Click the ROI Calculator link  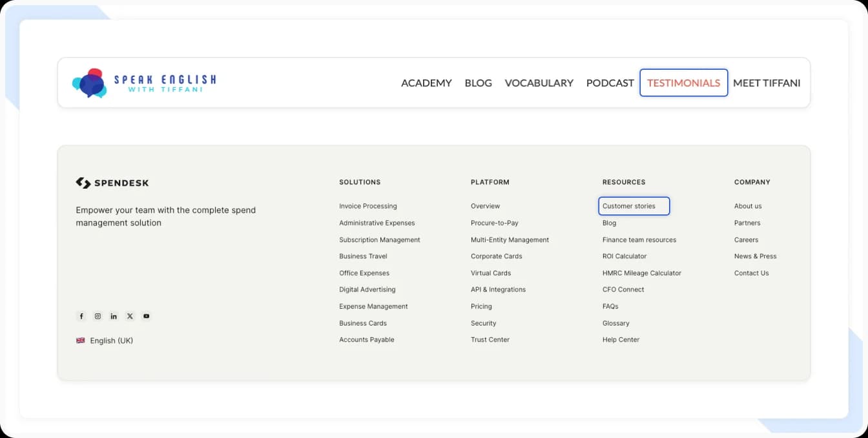click(x=624, y=256)
